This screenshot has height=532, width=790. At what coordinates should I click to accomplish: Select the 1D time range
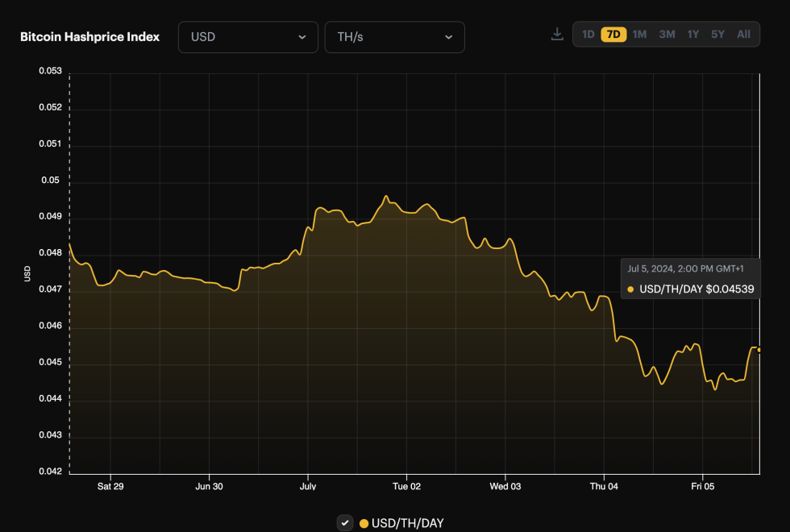coord(588,34)
